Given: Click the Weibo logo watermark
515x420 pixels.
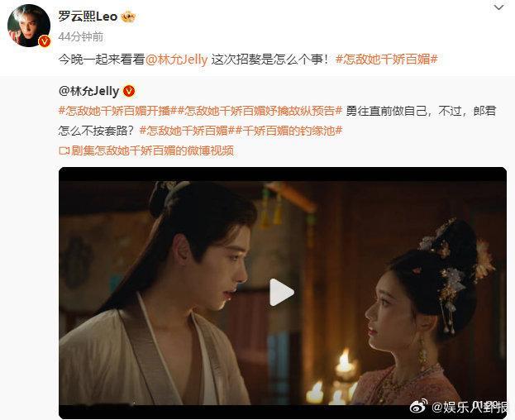Looking at the screenshot, I should click(418, 407).
